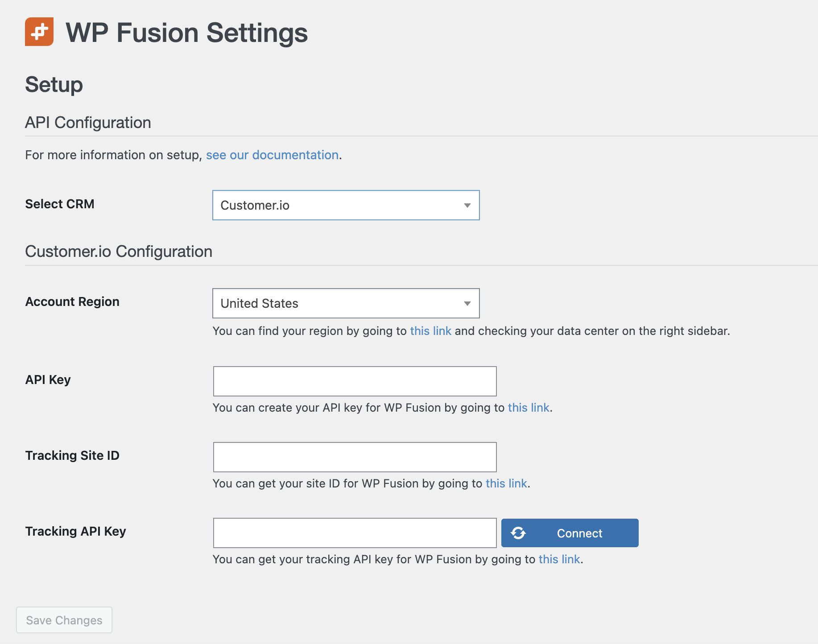Click the Account Region label
Screen dimensions: 818x644
pyautogui.click(x=72, y=301)
